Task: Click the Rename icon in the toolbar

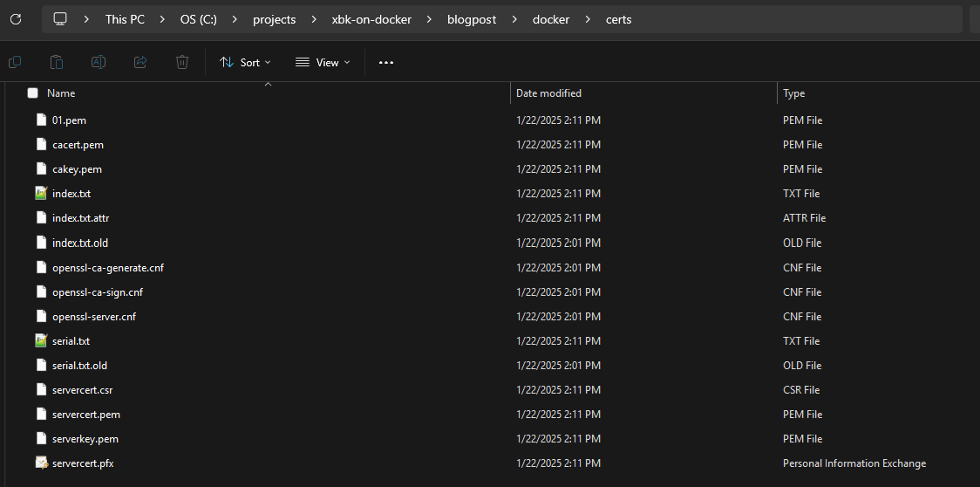Action: (99, 62)
